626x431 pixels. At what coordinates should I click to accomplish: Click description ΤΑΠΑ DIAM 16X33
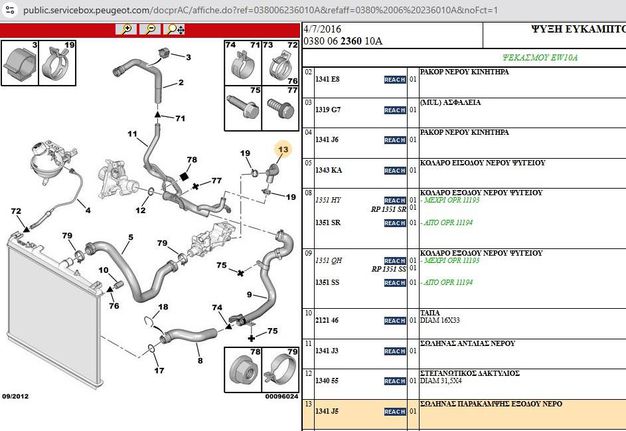[440, 316]
